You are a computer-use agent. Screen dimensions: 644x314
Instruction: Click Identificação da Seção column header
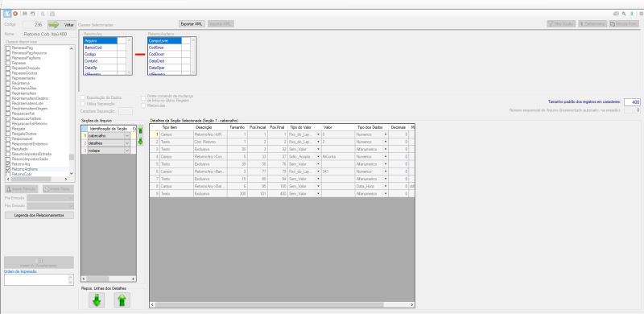[x=109, y=129]
